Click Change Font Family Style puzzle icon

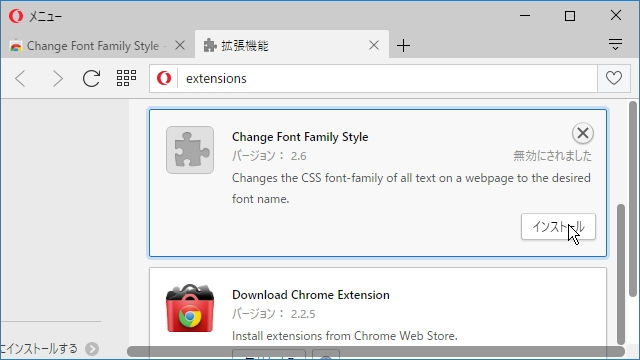click(x=190, y=150)
